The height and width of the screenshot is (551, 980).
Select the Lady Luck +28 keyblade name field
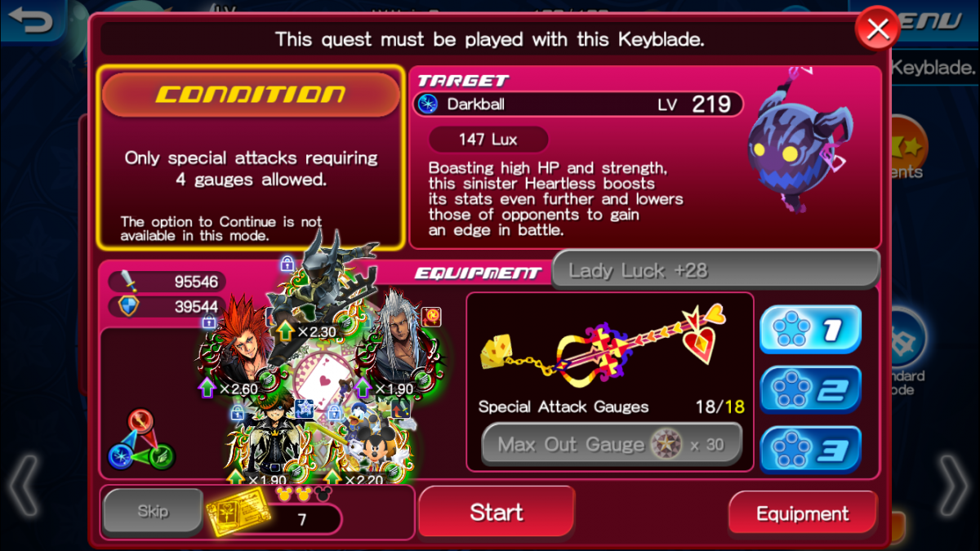pos(715,270)
